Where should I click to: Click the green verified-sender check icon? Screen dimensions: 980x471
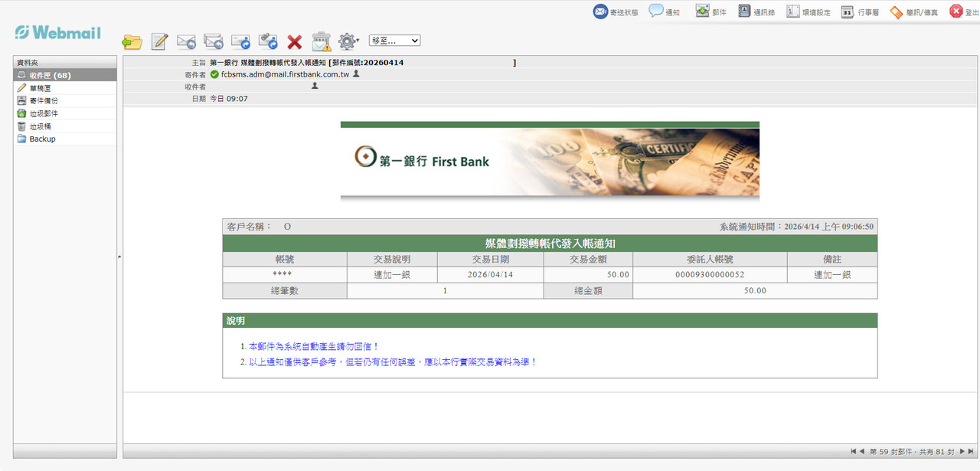214,74
